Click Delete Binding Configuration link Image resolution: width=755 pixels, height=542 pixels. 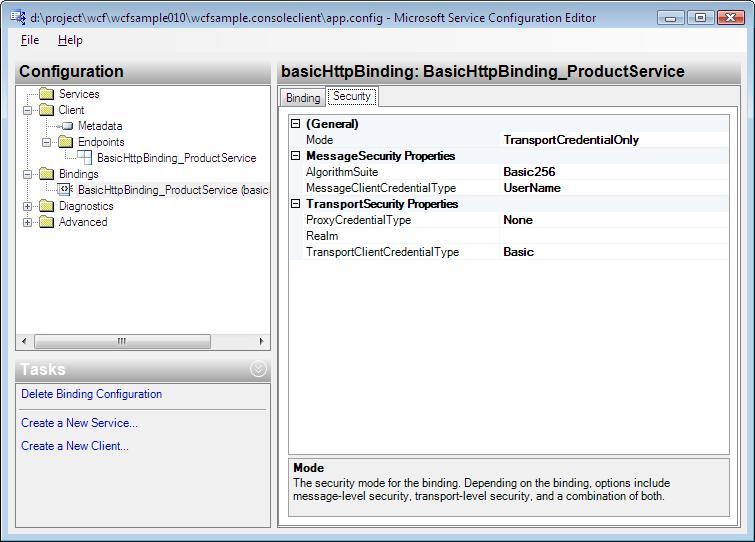[91, 394]
